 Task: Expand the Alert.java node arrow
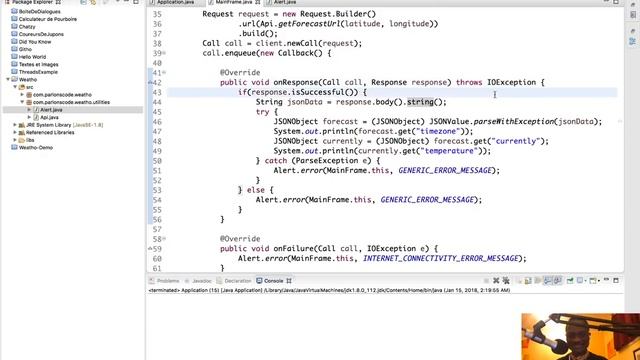(29, 109)
